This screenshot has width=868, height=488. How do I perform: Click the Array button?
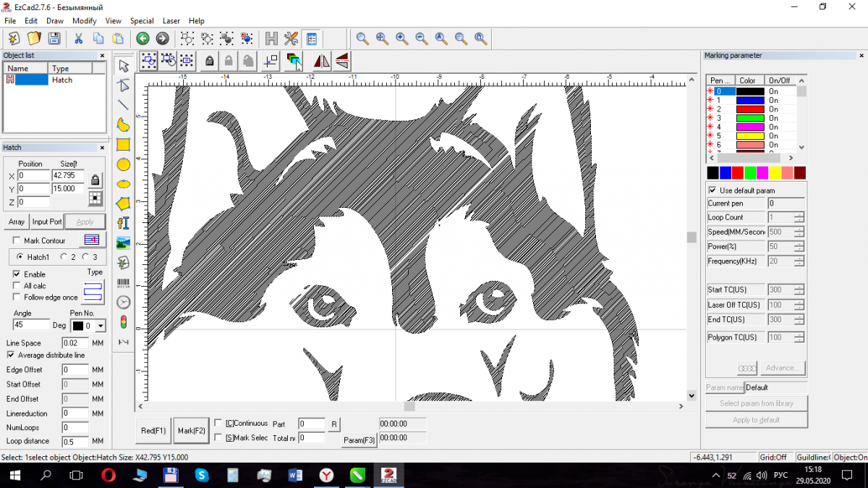17,222
